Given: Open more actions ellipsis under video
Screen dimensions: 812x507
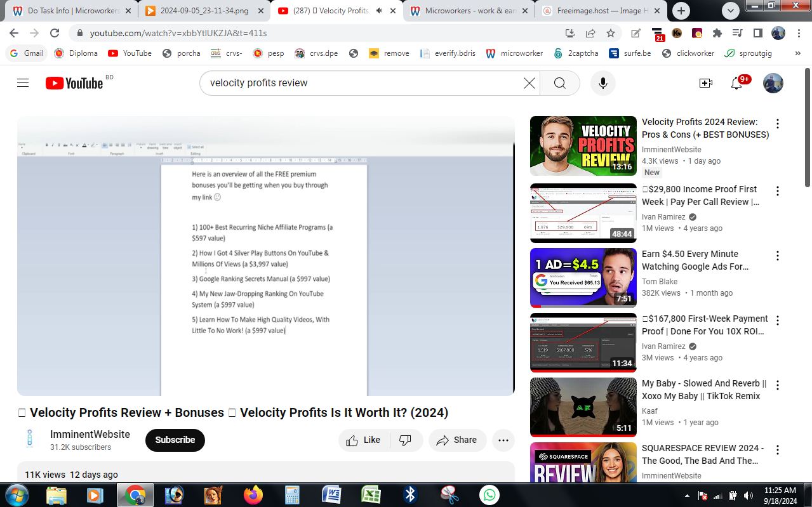Looking at the screenshot, I should pos(503,440).
